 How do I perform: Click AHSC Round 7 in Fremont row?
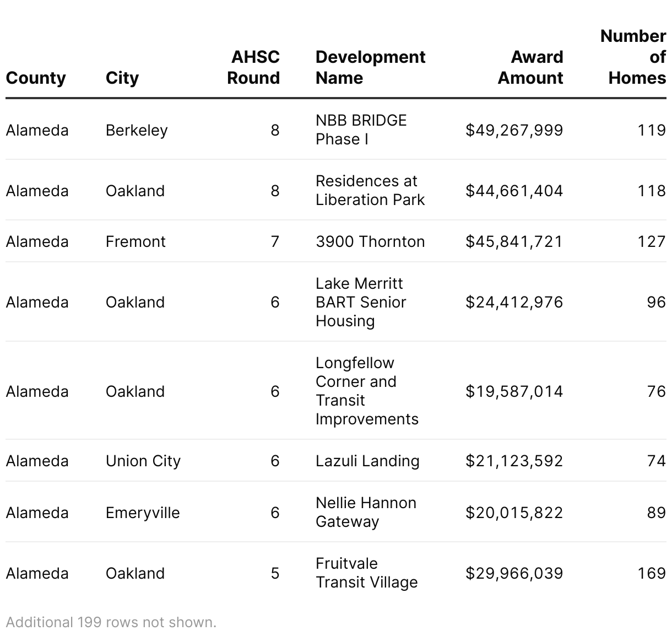tap(275, 241)
